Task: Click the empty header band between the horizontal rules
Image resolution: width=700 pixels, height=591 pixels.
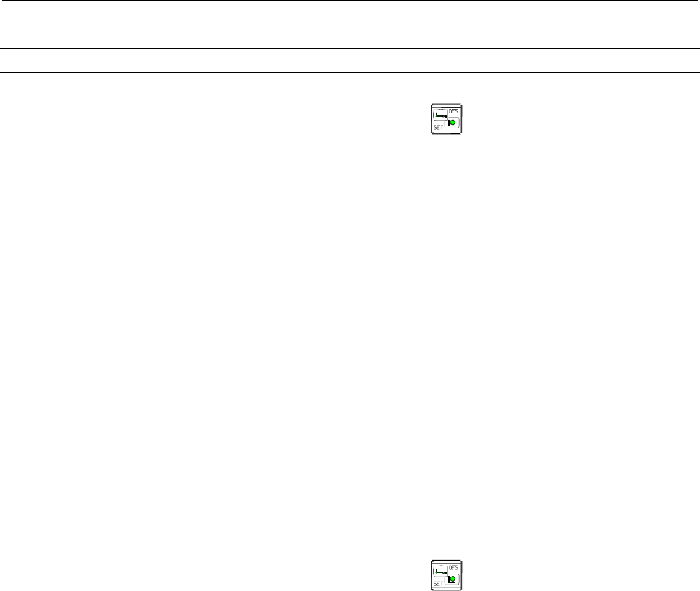Action: coord(350,61)
